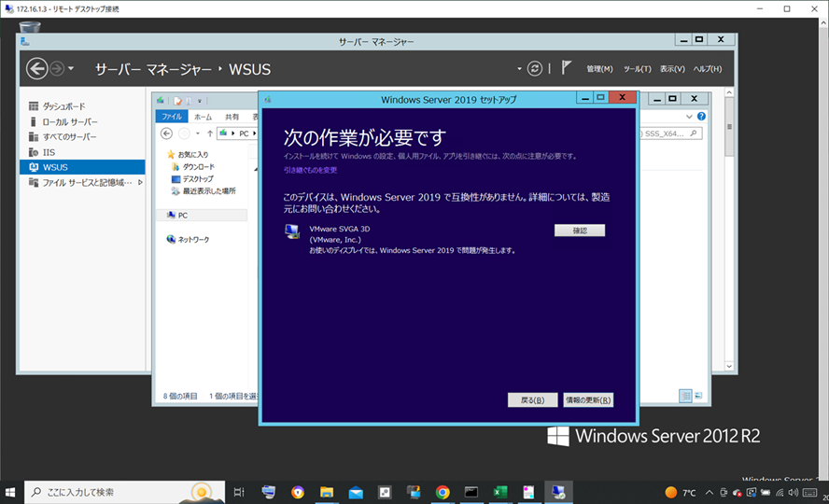Show hidden system tray icons
The width and height of the screenshot is (829, 504).
(710, 492)
